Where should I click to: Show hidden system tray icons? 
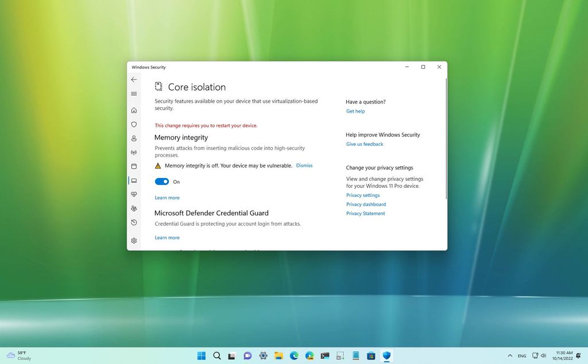[510, 356]
